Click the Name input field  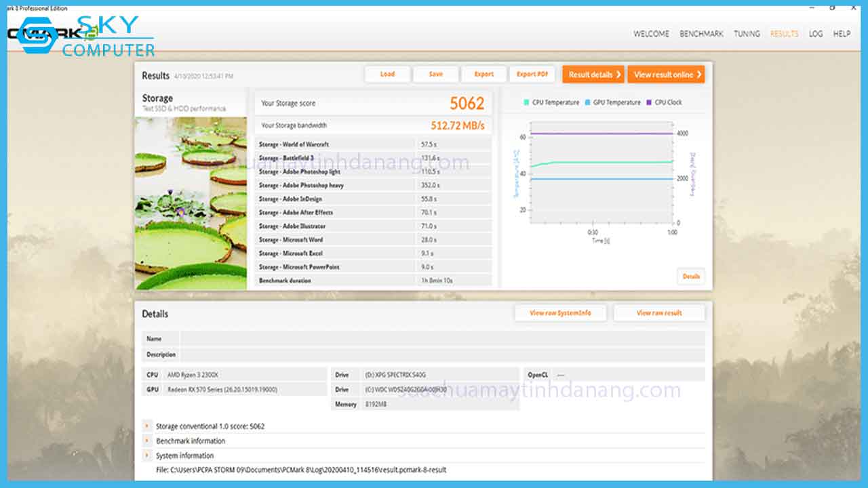coord(442,338)
